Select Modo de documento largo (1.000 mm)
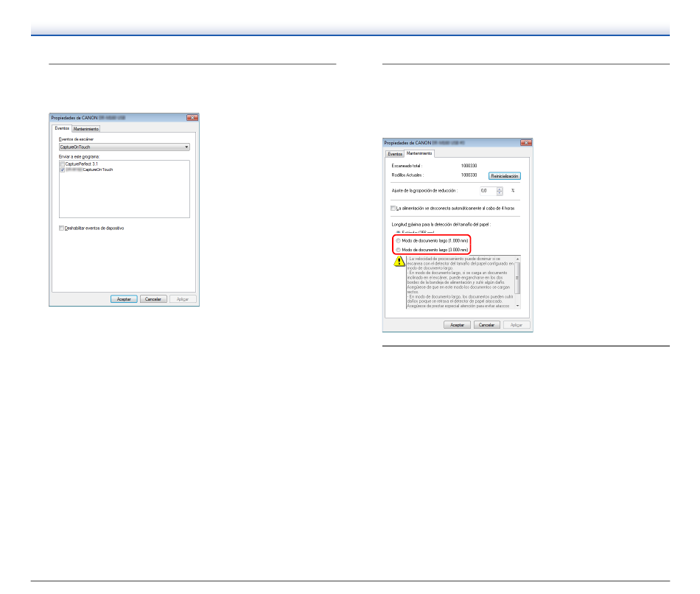The image size is (700, 594). point(398,241)
